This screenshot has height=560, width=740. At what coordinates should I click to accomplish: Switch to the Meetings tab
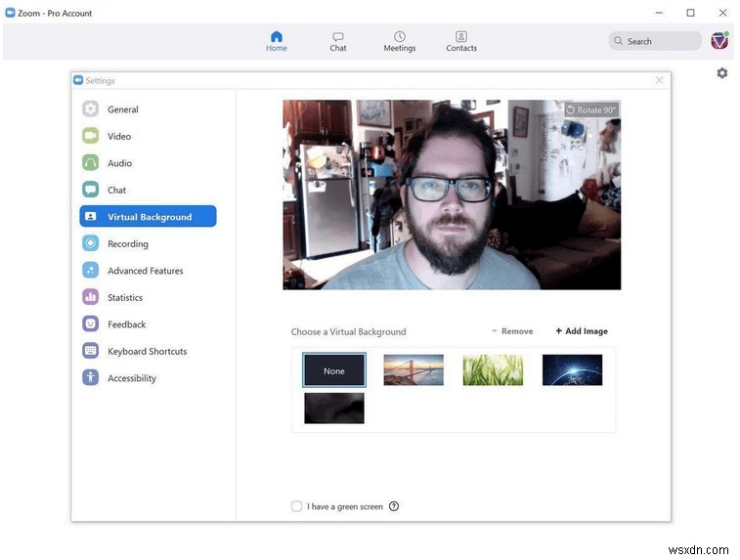click(x=399, y=41)
